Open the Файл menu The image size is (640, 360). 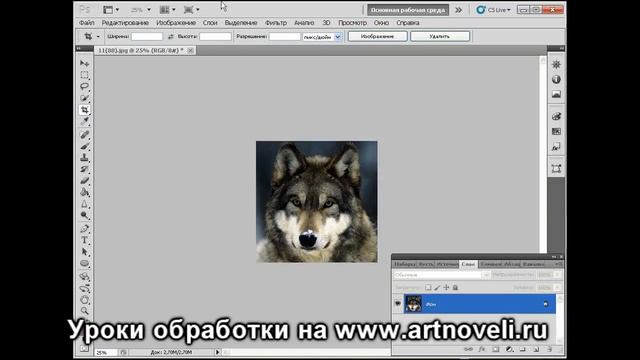click(87, 23)
